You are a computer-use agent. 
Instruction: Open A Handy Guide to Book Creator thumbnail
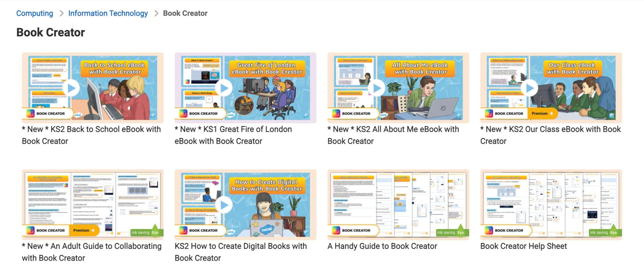[x=398, y=205]
